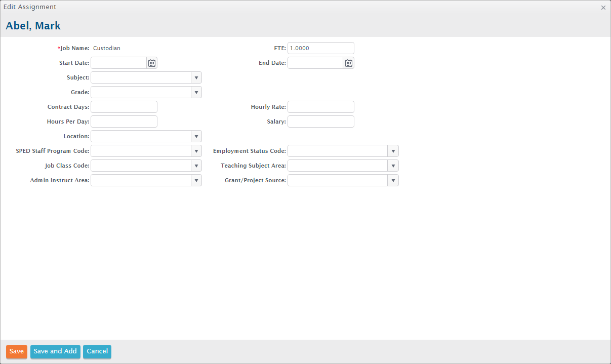Cancel the assignment edit
Image resolution: width=611 pixels, height=364 pixels.
click(x=97, y=351)
